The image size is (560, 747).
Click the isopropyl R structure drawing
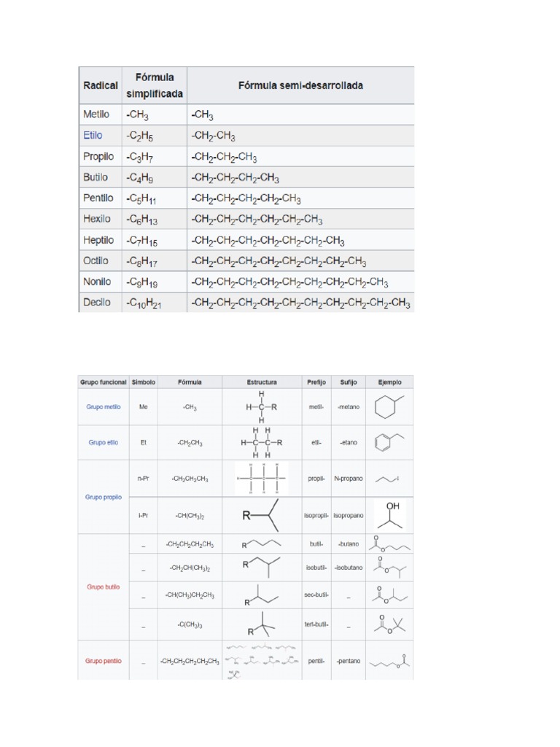[x=262, y=515]
